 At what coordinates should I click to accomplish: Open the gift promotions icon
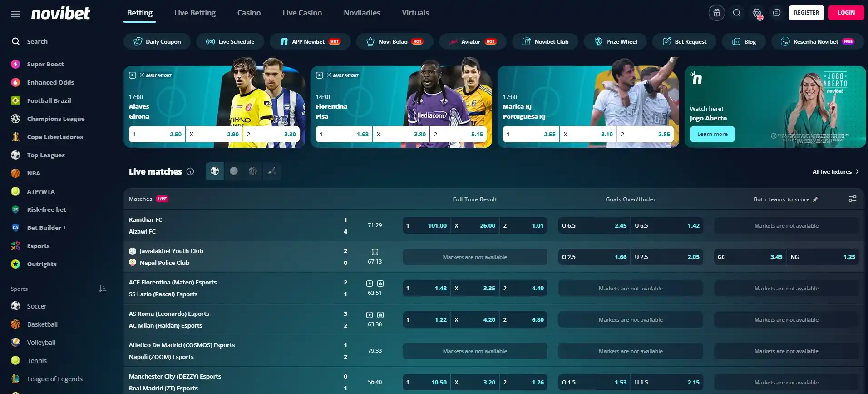pyautogui.click(x=716, y=13)
